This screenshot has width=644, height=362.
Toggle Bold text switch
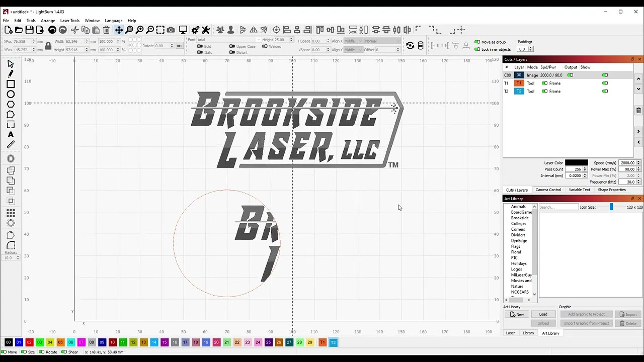pos(200,46)
